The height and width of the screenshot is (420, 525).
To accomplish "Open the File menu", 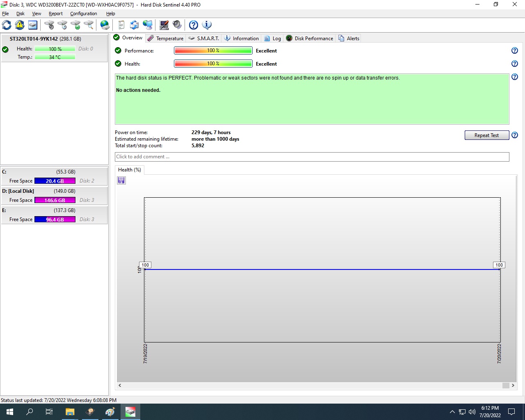I will pos(5,14).
